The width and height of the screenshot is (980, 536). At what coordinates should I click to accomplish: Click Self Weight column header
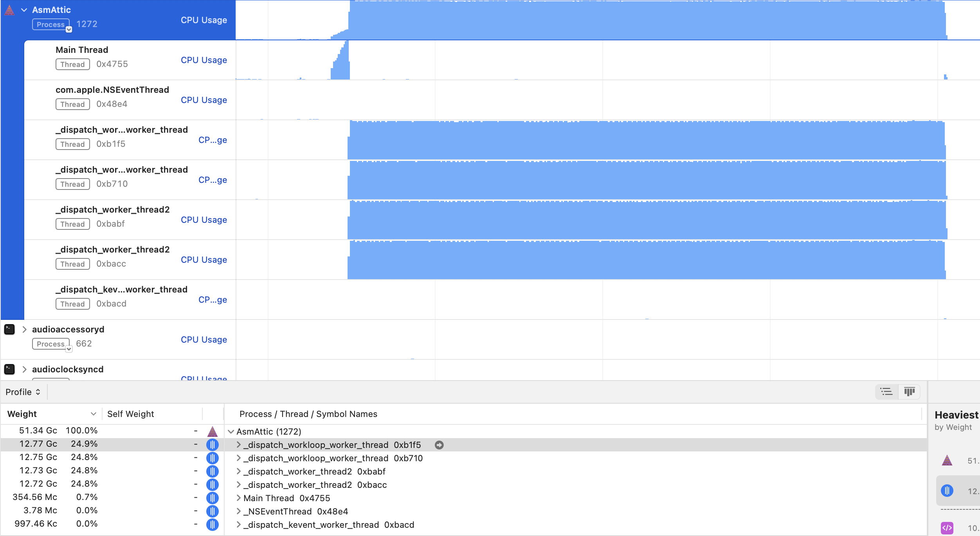click(131, 414)
